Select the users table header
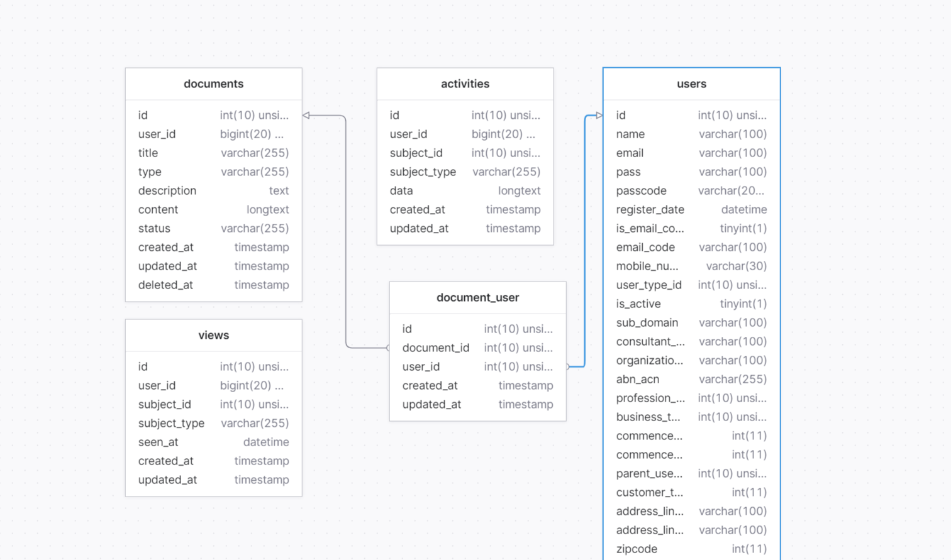This screenshot has width=951, height=560. coord(691,84)
